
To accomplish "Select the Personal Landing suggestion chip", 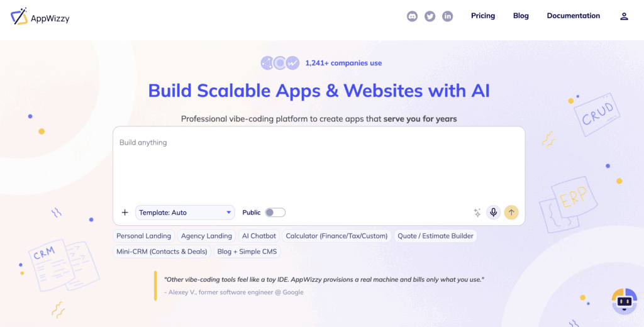I will click(143, 236).
